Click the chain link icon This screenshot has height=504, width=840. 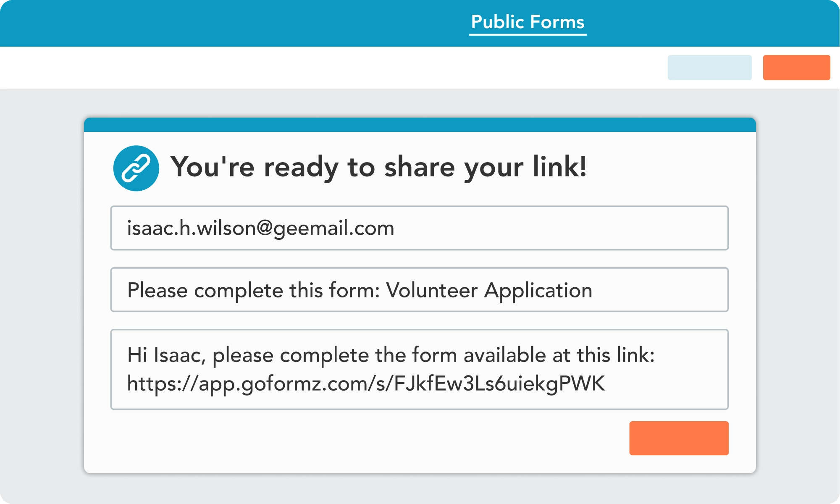point(136,168)
